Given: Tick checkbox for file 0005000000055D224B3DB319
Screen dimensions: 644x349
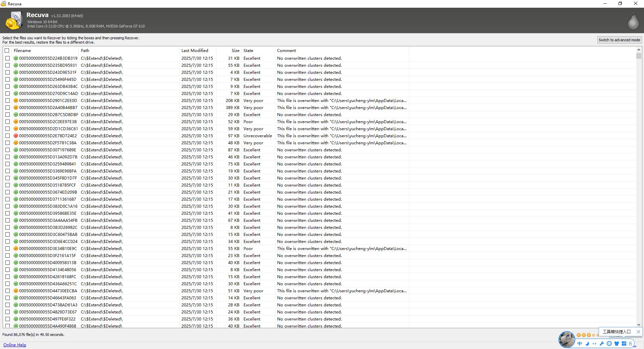Looking at the screenshot, I should tap(7, 58).
